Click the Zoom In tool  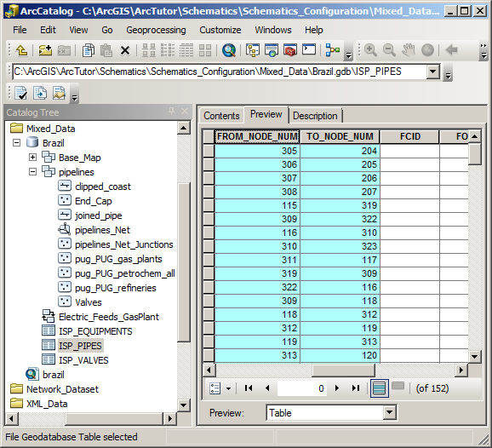pyautogui.click(x=370, y=50)
